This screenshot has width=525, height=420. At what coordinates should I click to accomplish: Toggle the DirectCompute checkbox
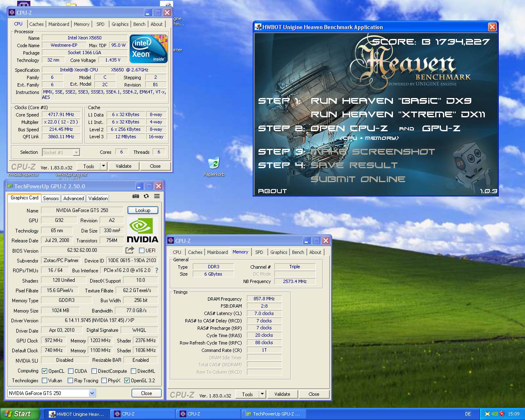click(94, 371)
